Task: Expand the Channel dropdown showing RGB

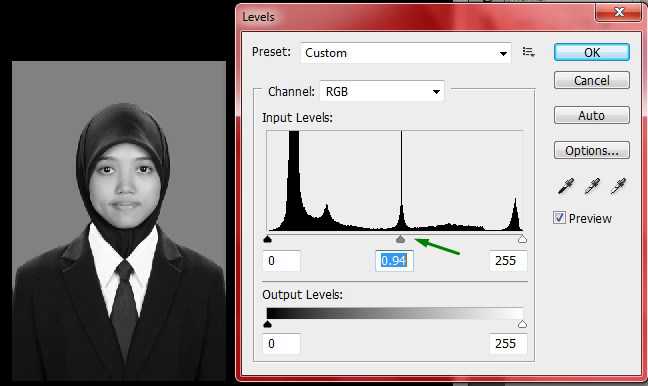Action: [x=382, y=91]
